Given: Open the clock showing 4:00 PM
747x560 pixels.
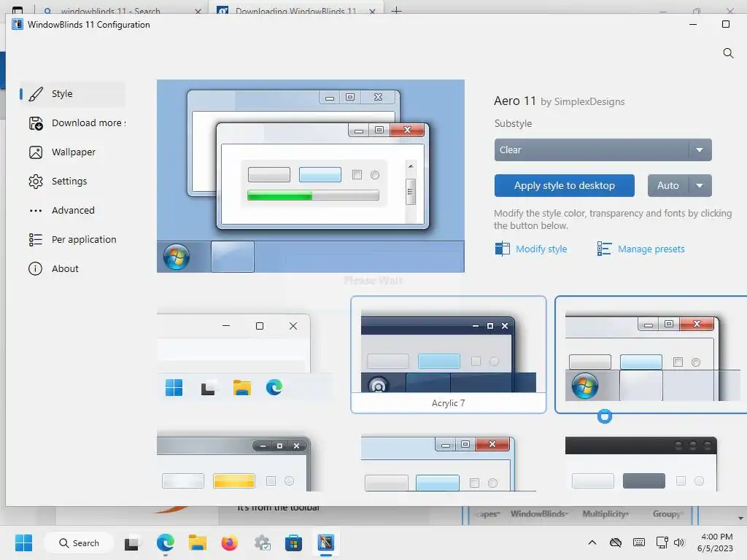Looking at the screenshot, I should [715, 542].
